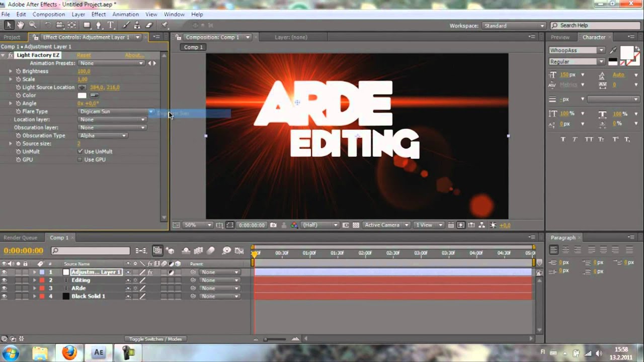Switch to the Render Queue tab
644x362 pixels.
[21, 238]
